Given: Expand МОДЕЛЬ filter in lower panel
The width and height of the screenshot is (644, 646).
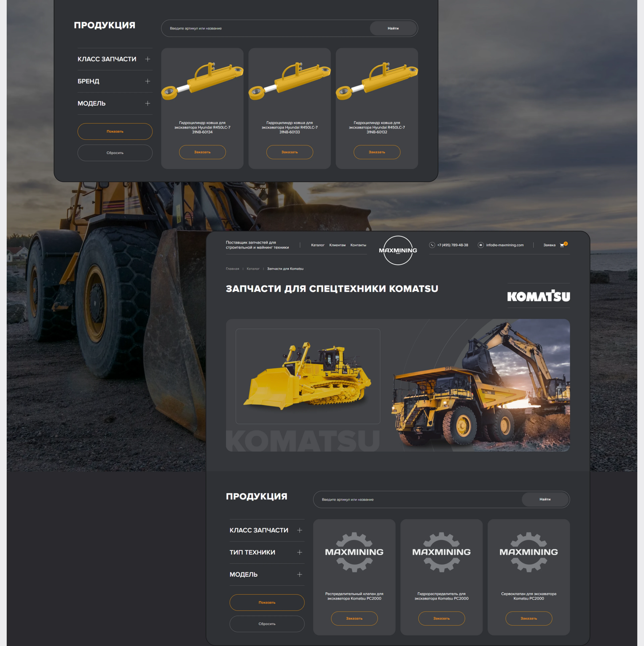Looking at the screenshot, I should click(300, 574).
